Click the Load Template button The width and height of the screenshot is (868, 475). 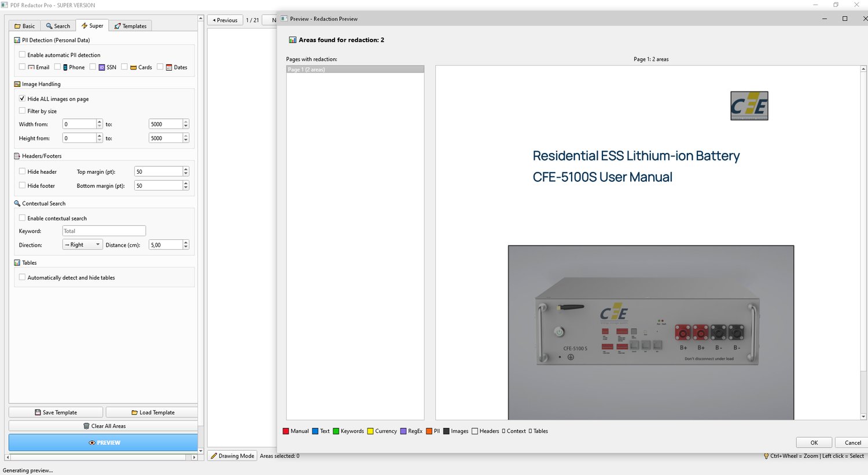coord(153,412)
